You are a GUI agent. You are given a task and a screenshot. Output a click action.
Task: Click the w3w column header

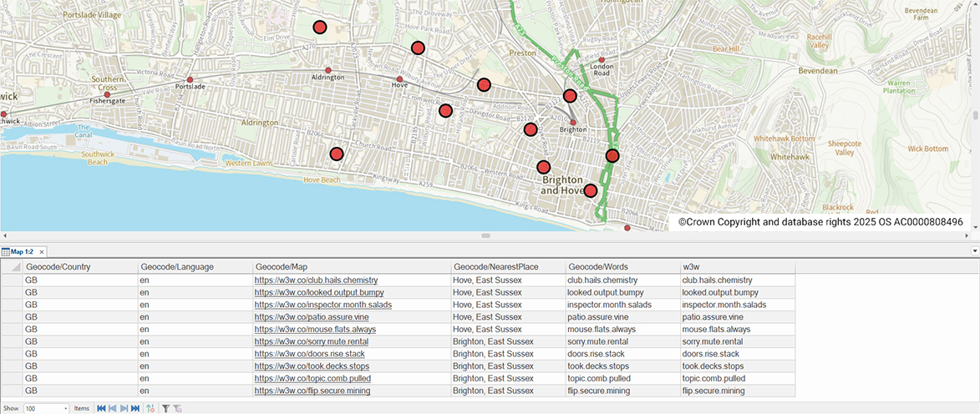tap(738, 266)
